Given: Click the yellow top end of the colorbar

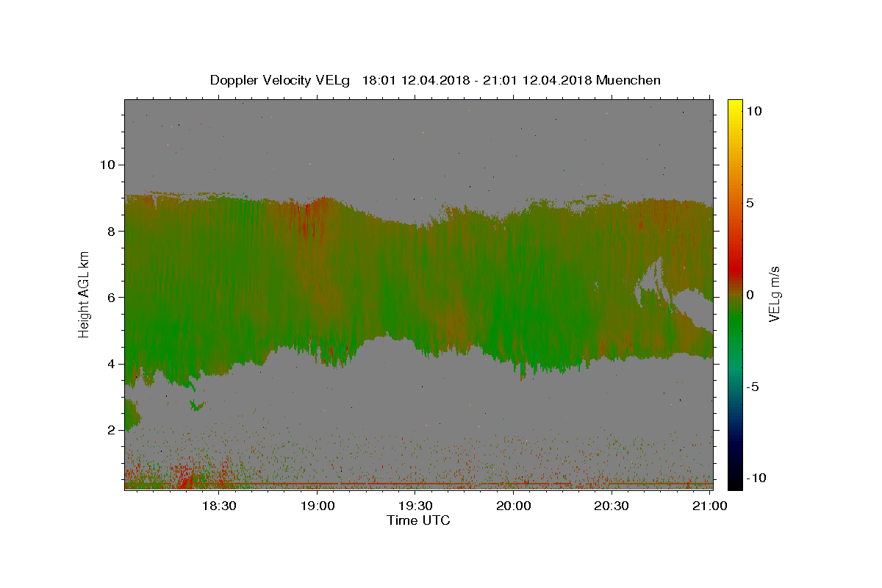Looking at the screenshot, I should [735, 104].
